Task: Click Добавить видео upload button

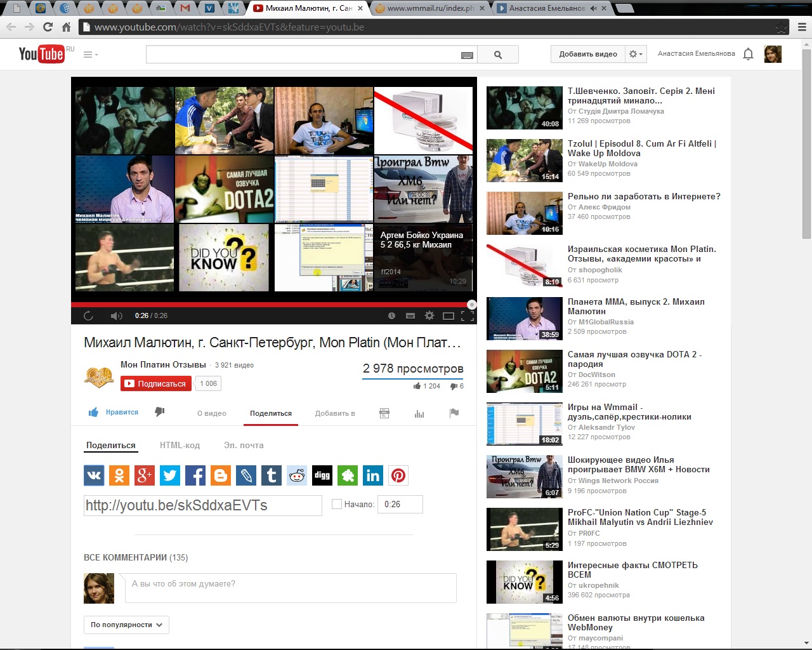Action: [588, 54]
